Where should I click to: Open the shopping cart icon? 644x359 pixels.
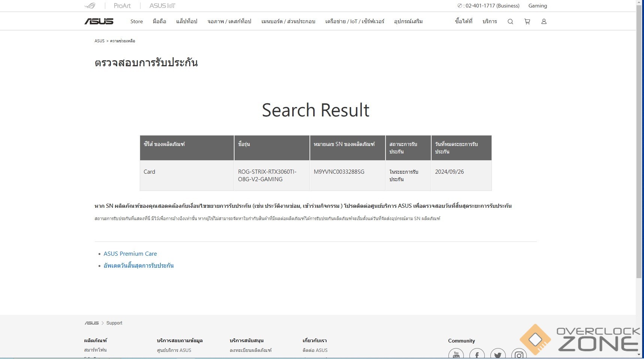pos(527,21)
